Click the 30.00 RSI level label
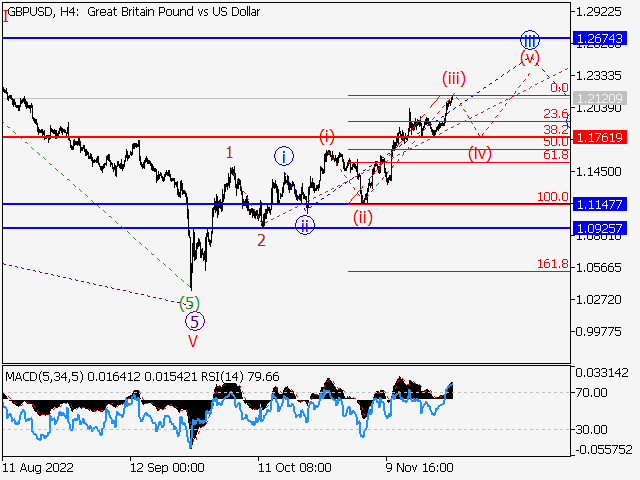The height and width of the screenshot is (480, 640). (x=591, y=429)
